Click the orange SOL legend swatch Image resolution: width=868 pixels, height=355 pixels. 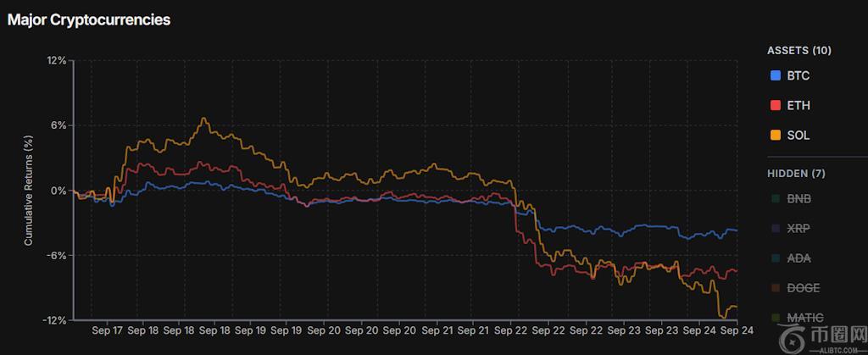pyautogui.click(x=775, y=136)
